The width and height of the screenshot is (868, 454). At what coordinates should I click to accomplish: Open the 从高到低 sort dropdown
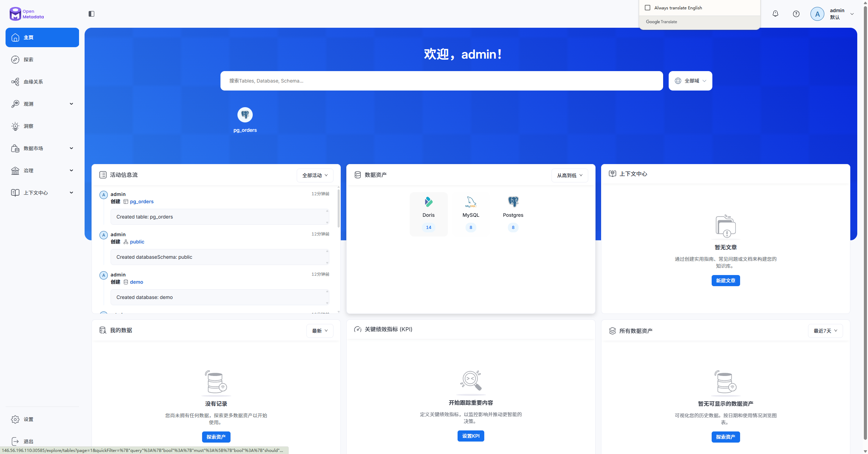pos(570,175)
